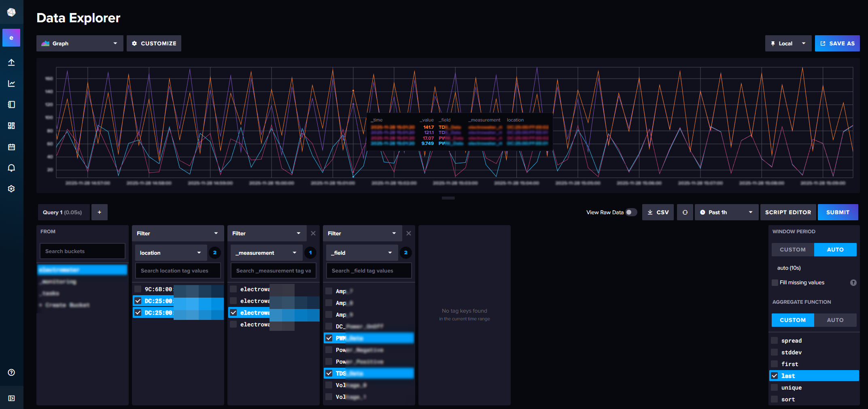Open Tasks calendar icon in sidebar

click(11, 147)
